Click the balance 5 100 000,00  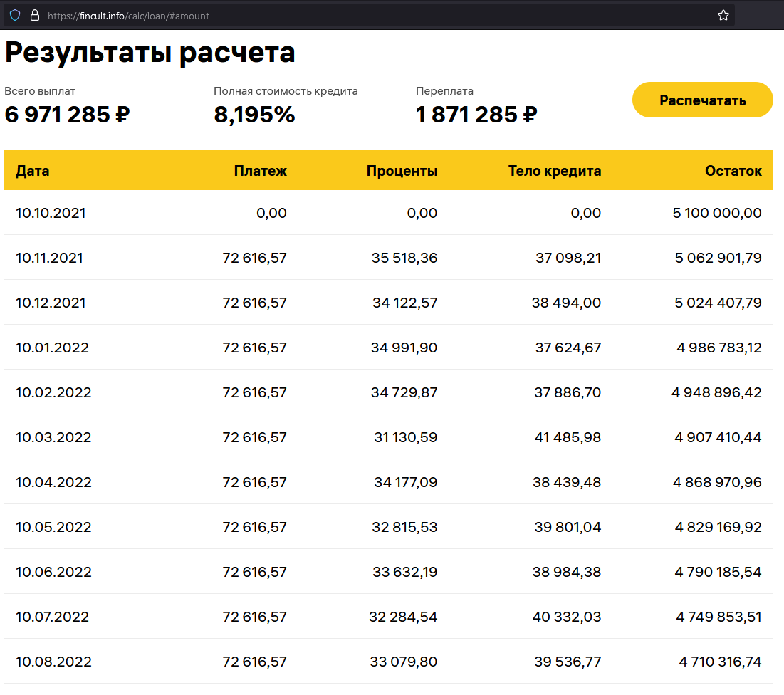[x=717, y=213]
